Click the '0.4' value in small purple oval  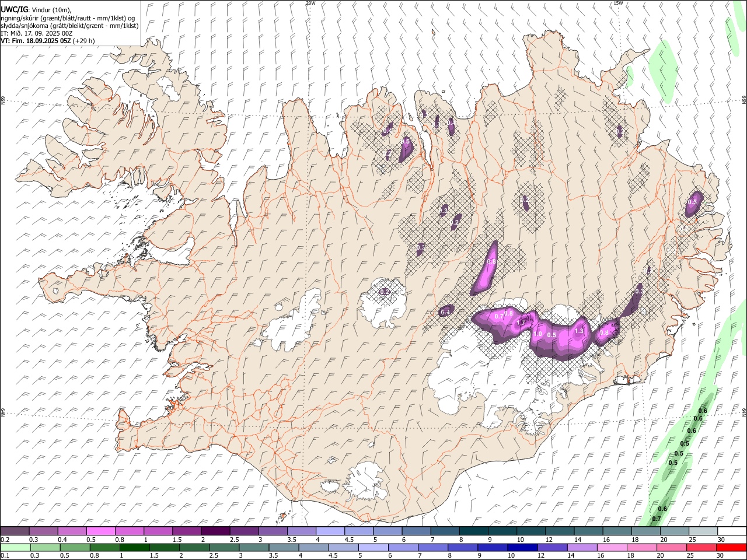coord(445,313)
